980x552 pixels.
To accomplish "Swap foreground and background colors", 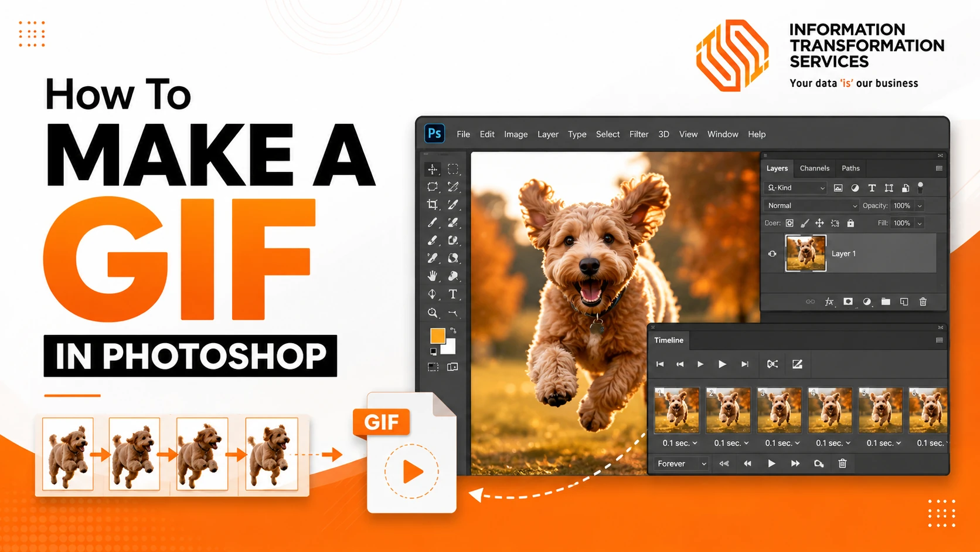I will pos(453,331).
